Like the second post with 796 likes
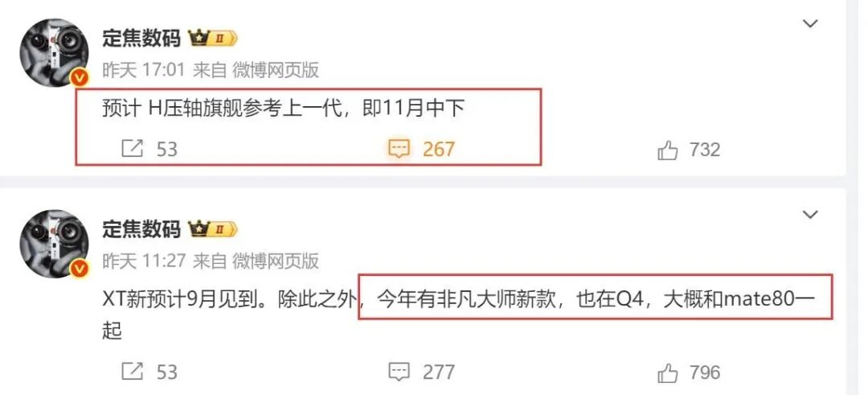868x395 pixels. tap(668, 372)
